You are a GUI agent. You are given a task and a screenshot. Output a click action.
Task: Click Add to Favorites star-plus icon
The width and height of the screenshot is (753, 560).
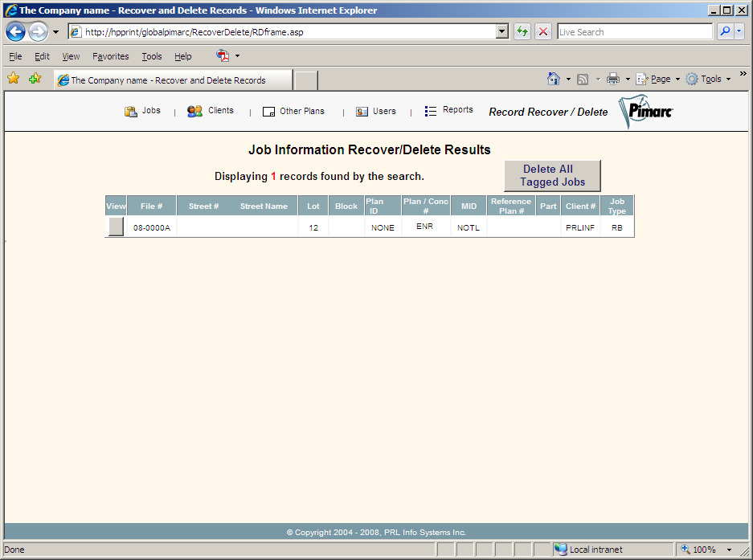tap(35, 78)
